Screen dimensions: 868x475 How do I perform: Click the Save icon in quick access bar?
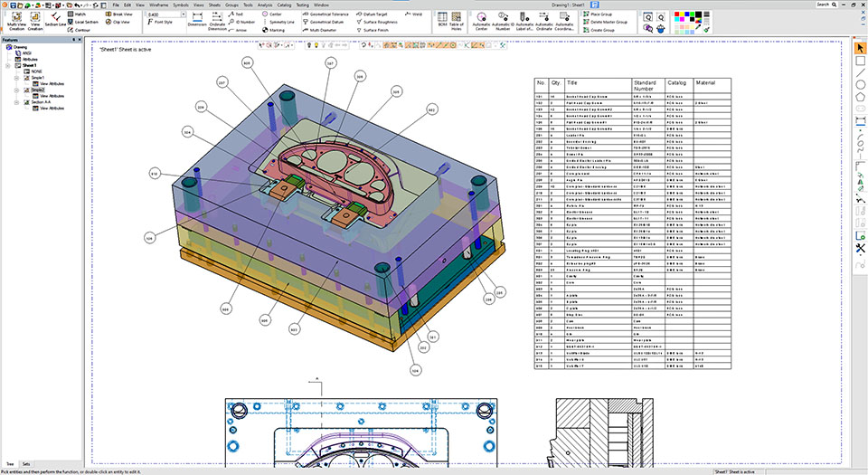pos(14,5)
